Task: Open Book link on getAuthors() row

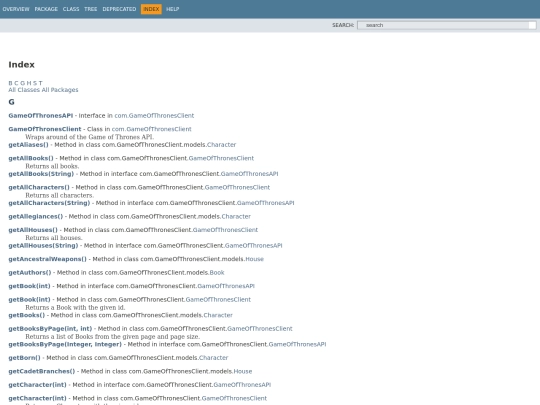Action: [x=217, y=272]
